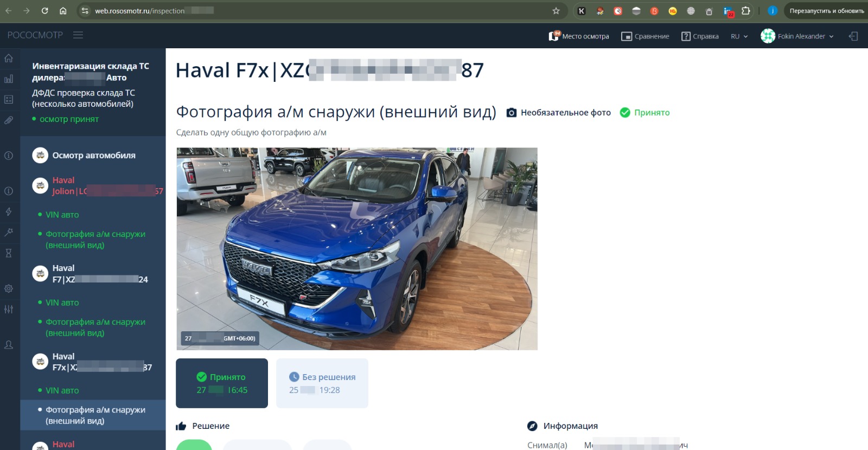868x450 pixels.
Task: Bookmark page with star icon
Action: pos(556,11)
